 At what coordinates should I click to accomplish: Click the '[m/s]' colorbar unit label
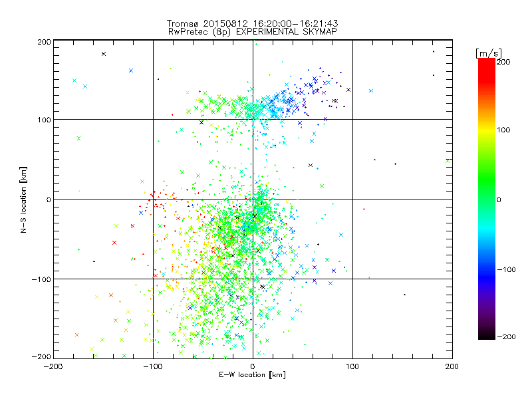tap(488, 53)
